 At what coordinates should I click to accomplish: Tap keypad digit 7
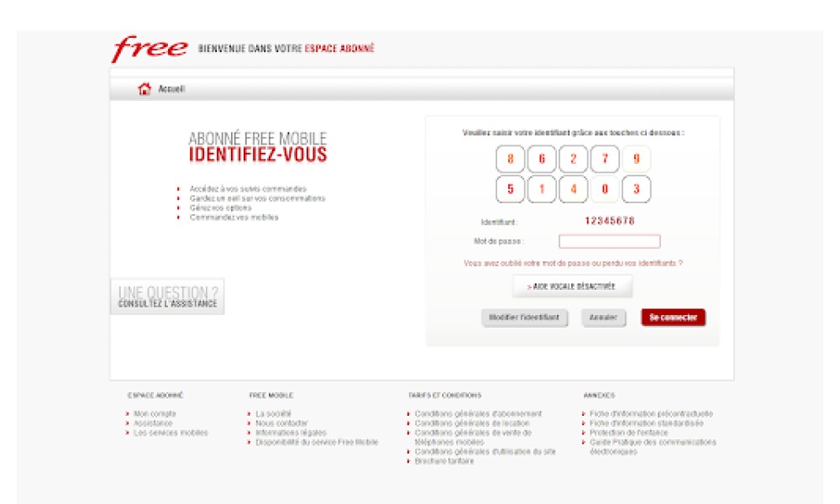[x=605, y=159]
